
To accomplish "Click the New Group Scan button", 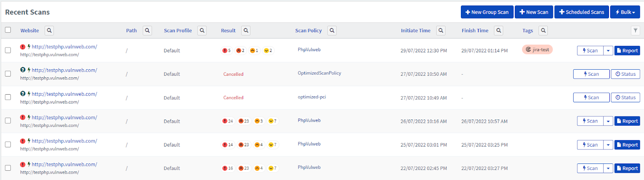I will [x=487, y=12].
